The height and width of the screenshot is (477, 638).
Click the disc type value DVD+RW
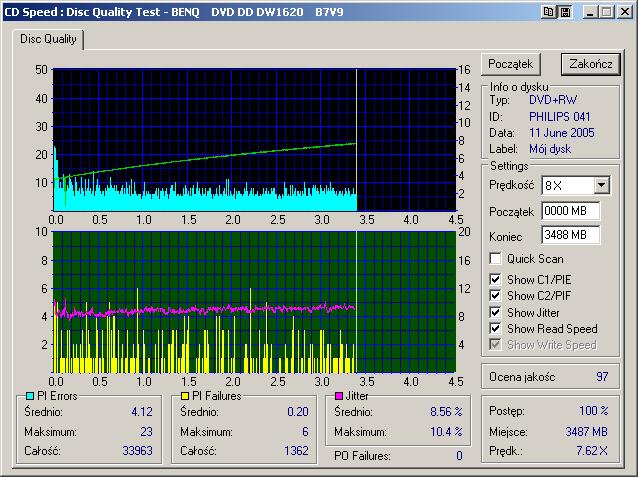pos(553,100)
